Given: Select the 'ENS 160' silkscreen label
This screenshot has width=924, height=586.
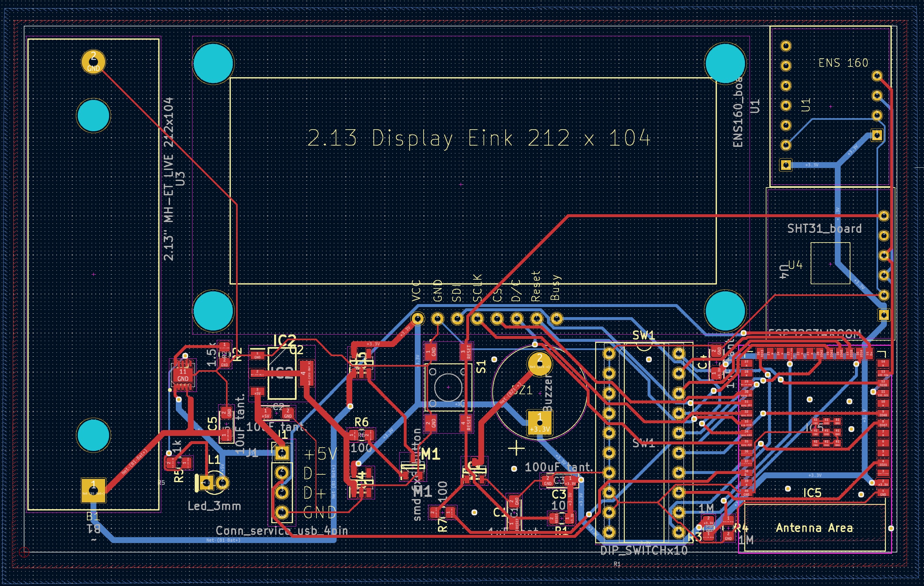Looking at the screenshot, I should point(843,63).
